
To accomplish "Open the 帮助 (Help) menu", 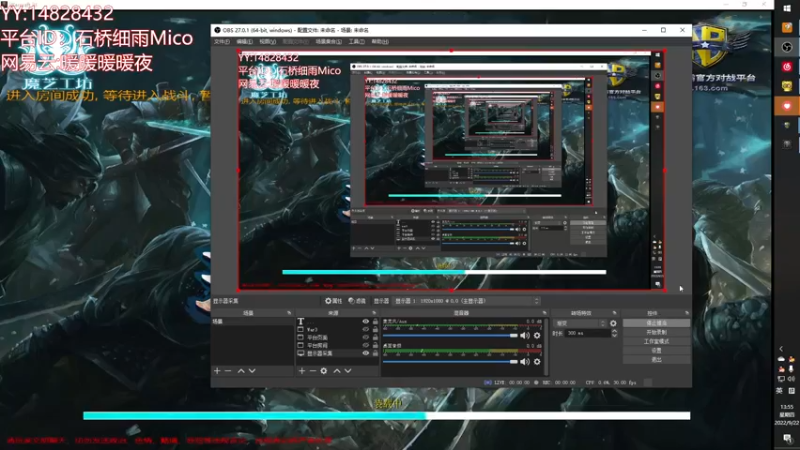I will point(380,41).
